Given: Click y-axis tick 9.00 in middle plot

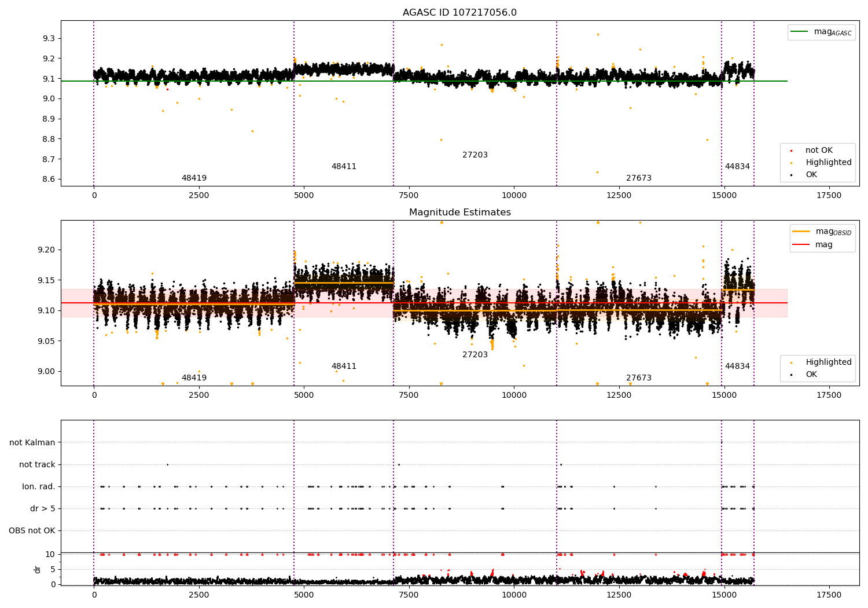Looking at the screenshot, I should pos(46,372).
